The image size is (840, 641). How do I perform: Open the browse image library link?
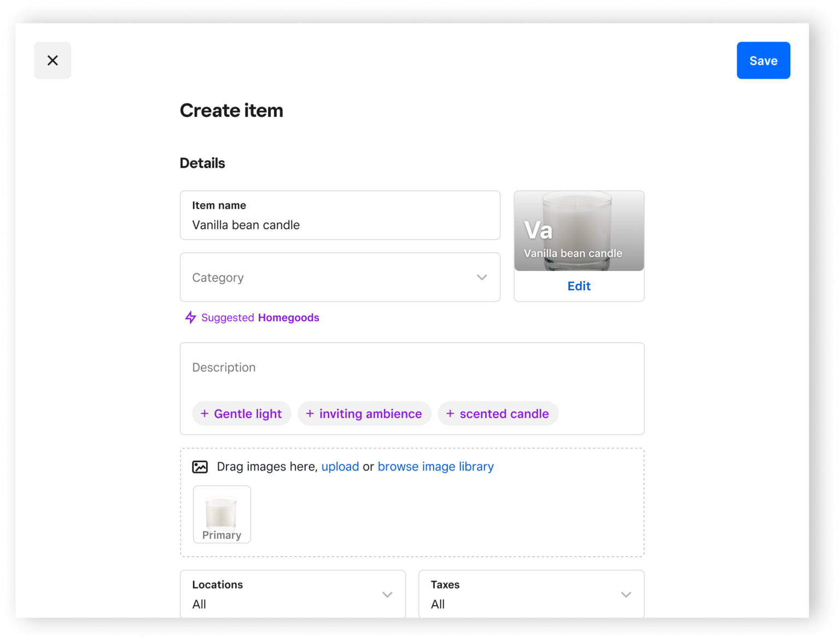[435, 467]
